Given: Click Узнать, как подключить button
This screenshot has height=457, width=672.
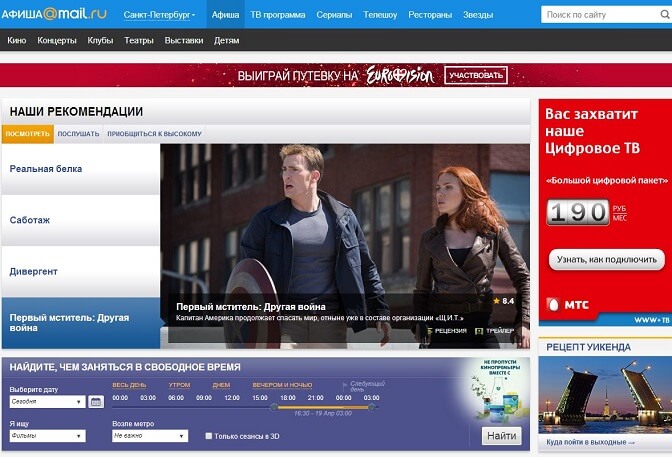Looking at the screenshot, I should [x=607, y=259].
